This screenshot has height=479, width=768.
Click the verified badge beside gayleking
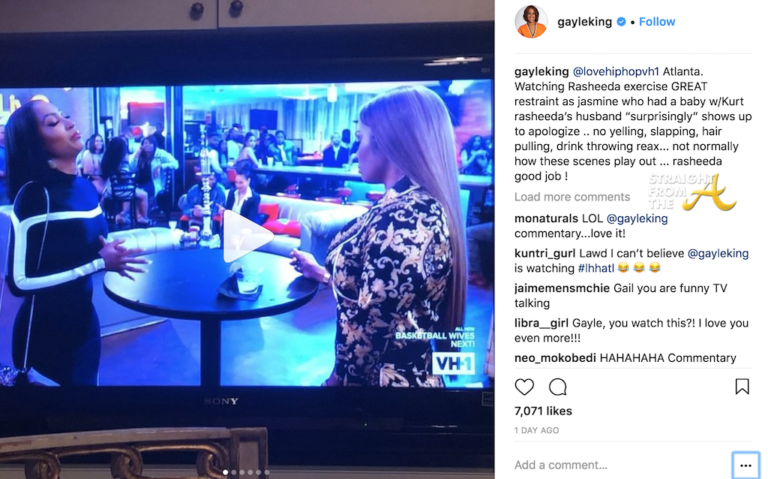(x=621, y=22)
